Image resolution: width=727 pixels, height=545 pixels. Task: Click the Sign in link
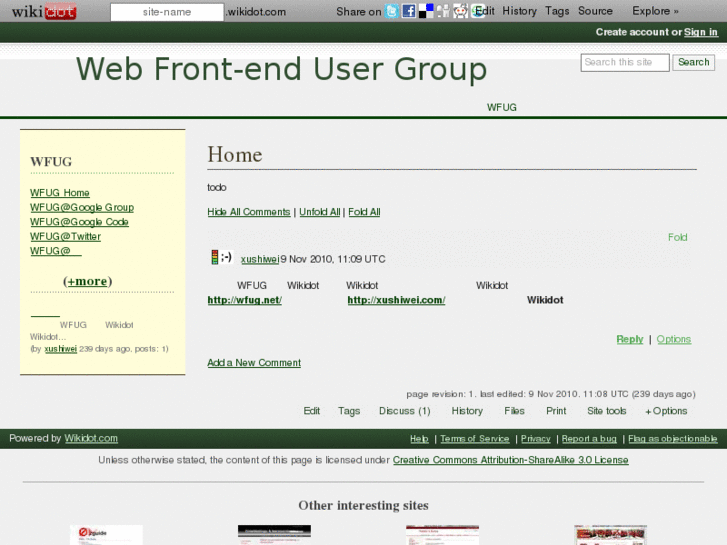pyautogui.click(x=701, y=32)
